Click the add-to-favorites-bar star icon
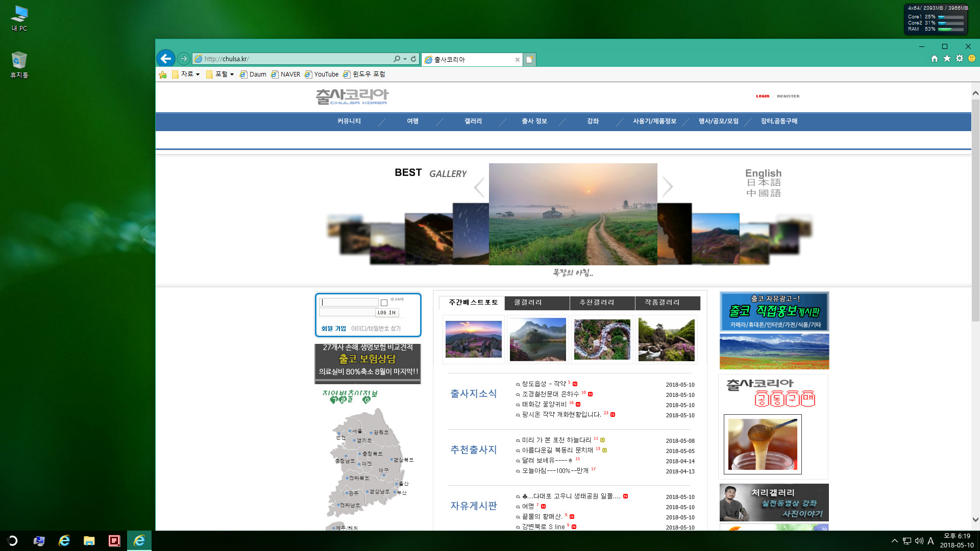 tap(163, 74)
